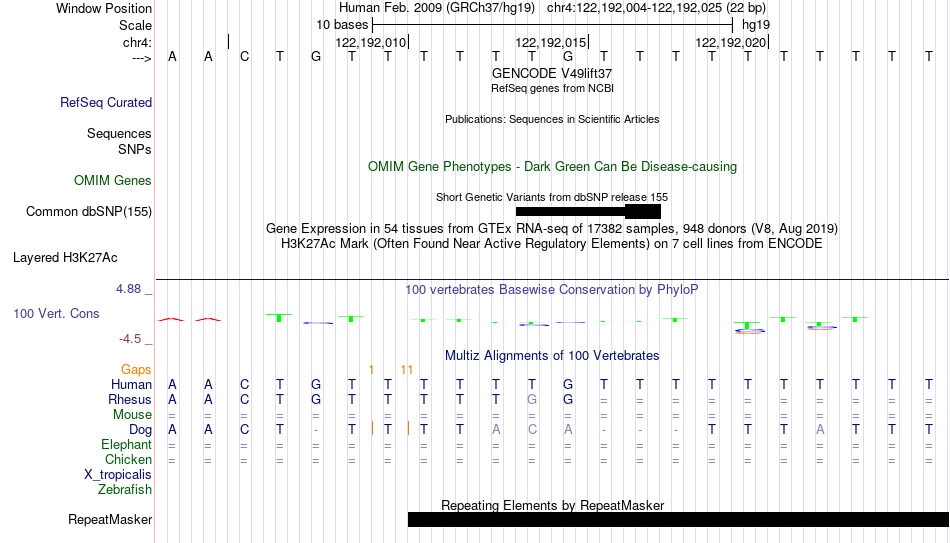
Task: Click the 122,192,015 ruler position
Action: pyautogui.click(x=551, y=42)
